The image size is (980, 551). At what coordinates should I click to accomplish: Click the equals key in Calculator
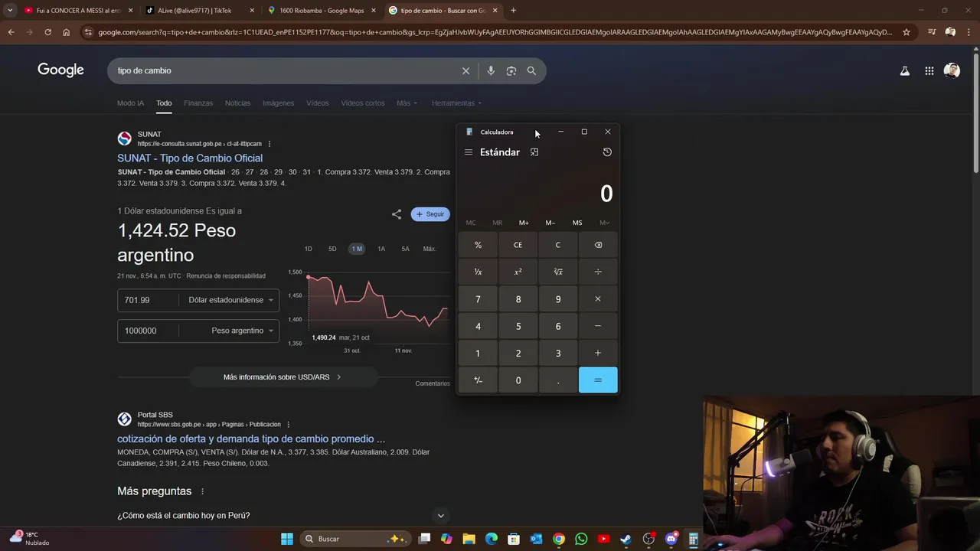pyautogui.click(x=598, y=380)
